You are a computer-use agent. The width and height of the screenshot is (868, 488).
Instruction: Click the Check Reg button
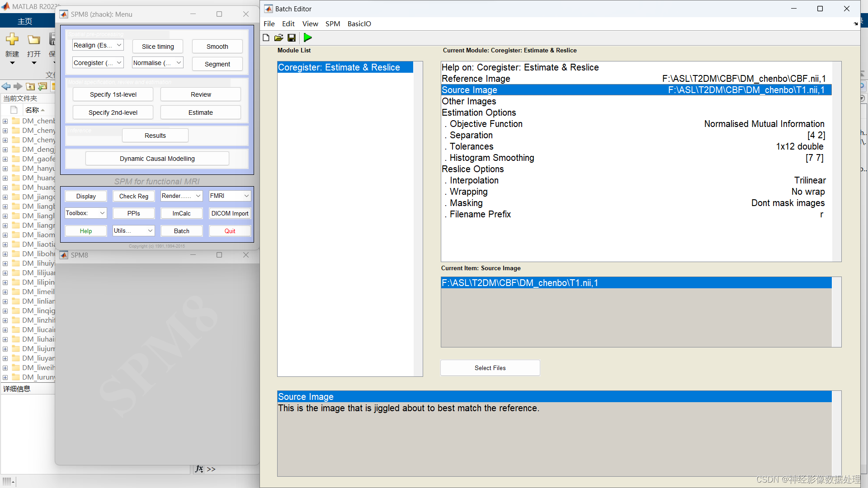click(x=133, y=196)
